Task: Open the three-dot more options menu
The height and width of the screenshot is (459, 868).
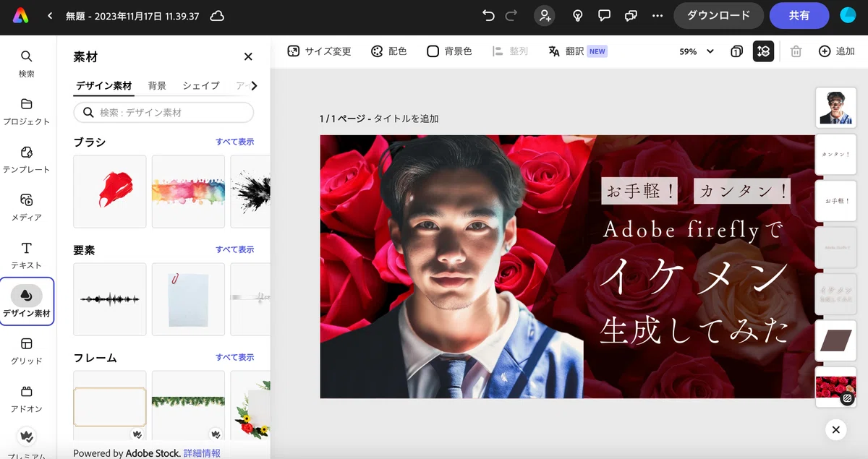Action: pyautogui.click(x=657, y=15)
